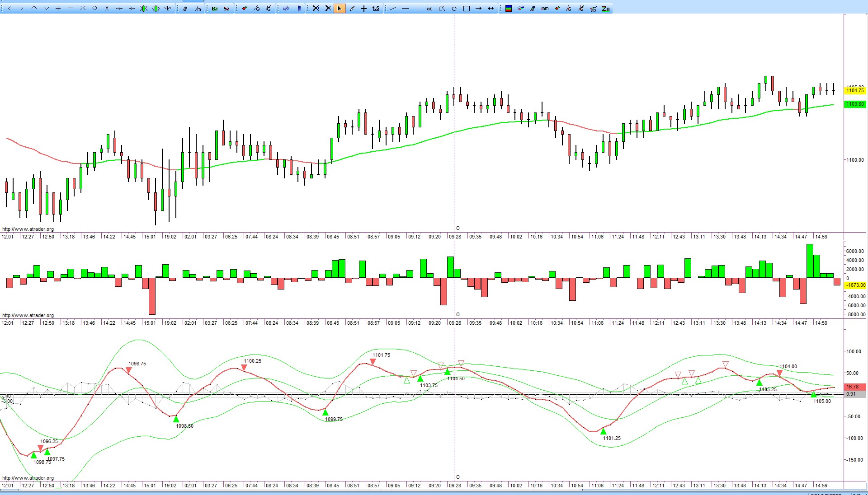This screenshot has width=868, height=495.
Task: Click the up chevron toolbar icon
Action: tap(33, 9)
